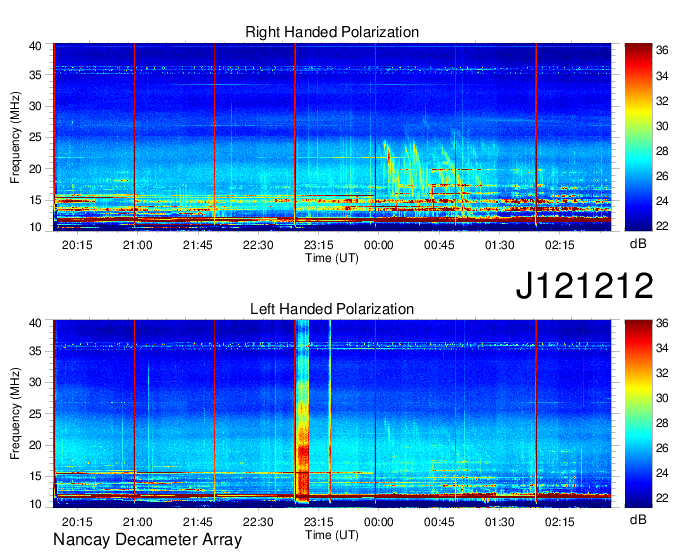
Task: Click "40" frequency tick of Left Handed plot
Action: click(35, 323)
